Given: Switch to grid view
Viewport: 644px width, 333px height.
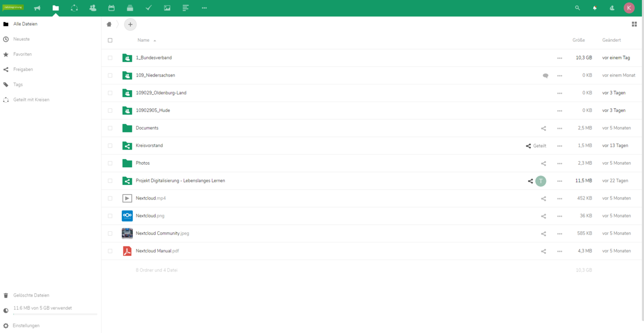Looking at the screenshot, I should pos(634,24).
